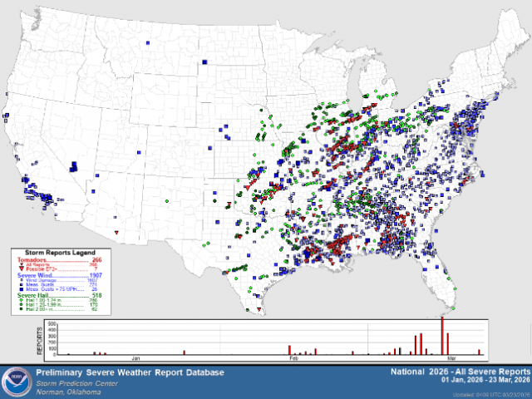Click the Storm Prediction Center text

point(75,382)
